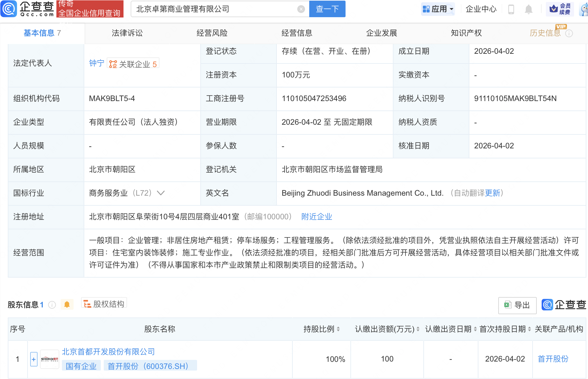
Task: Open the notification bell icon in top bar
Action: point(528,9)
